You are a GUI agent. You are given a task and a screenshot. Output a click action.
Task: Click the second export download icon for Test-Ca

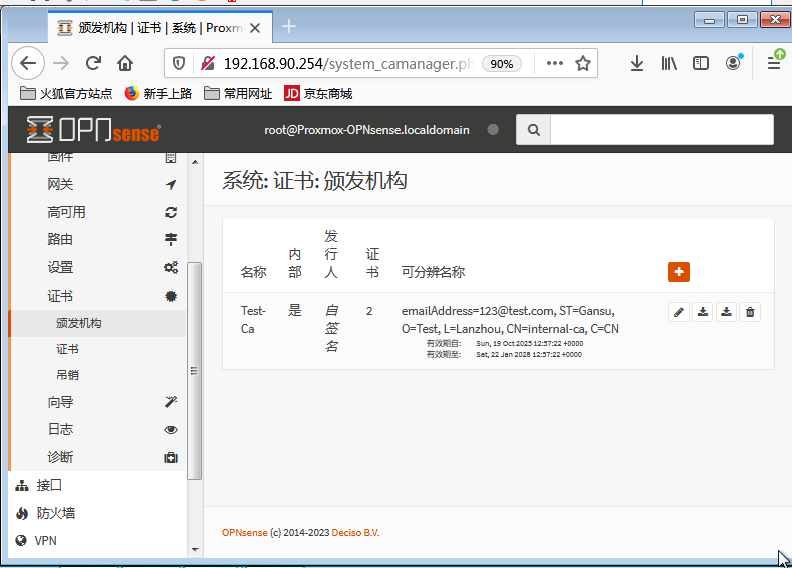(727, 312)
